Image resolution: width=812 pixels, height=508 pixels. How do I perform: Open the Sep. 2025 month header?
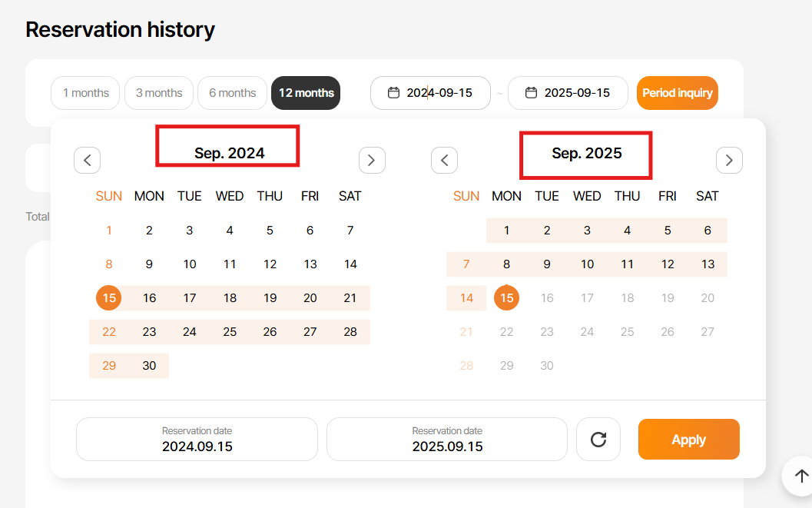[x=587, y=153]
